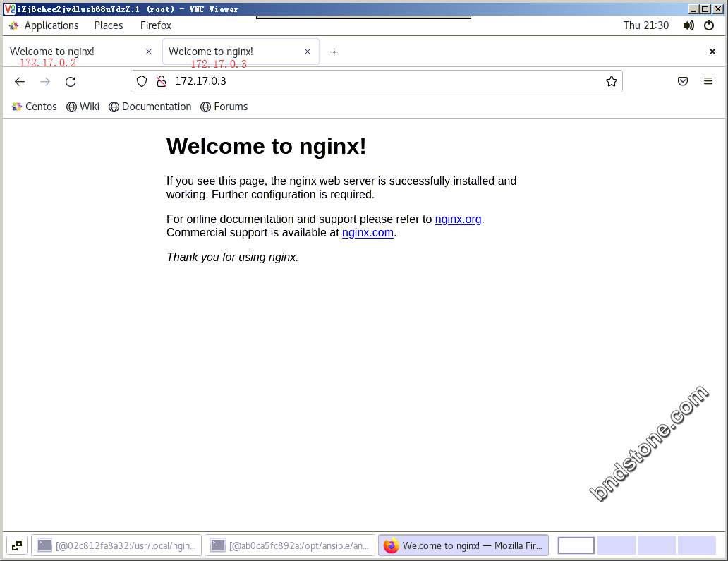This screenshot has height=561, width=728.
Task: Switch to the fourth workspace
Action: pyautogui.click(x=696, y=545)
